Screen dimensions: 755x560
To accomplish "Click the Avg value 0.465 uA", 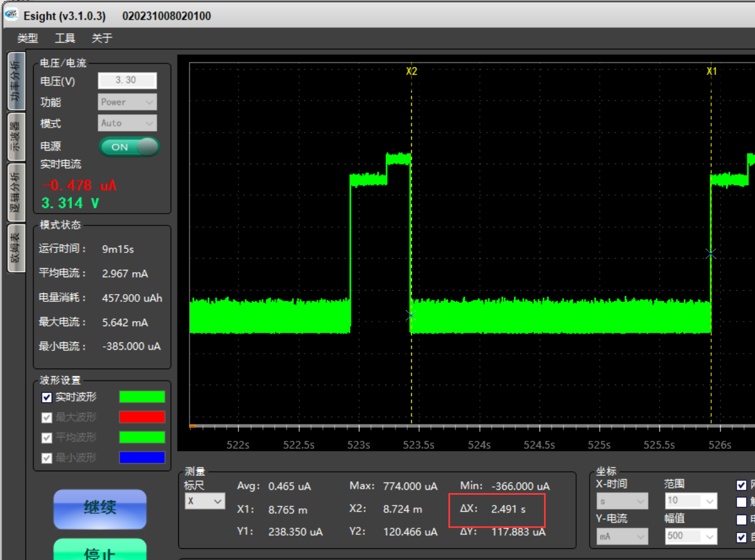I will pyautogui.click(x=290, y=486).
